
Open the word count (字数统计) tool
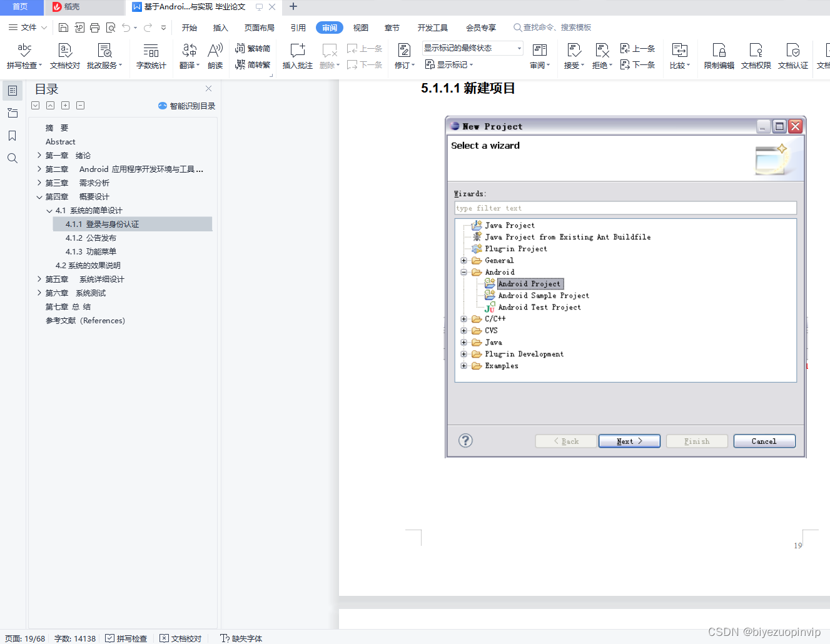151,56
